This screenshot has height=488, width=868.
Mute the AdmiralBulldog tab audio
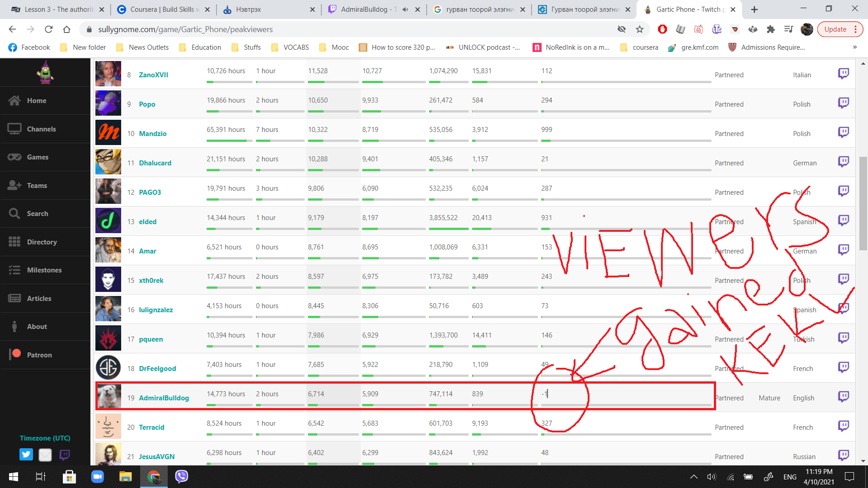coord(405,9)
